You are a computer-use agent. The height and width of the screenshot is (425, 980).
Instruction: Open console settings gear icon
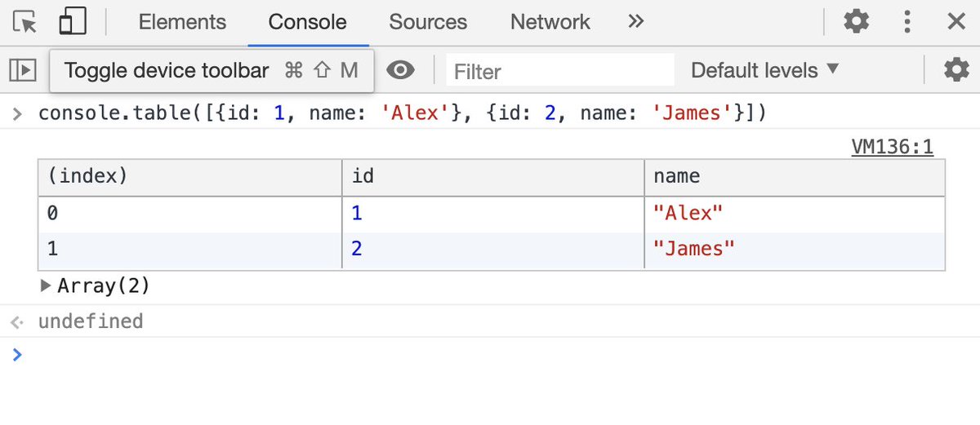click(955, 71)
